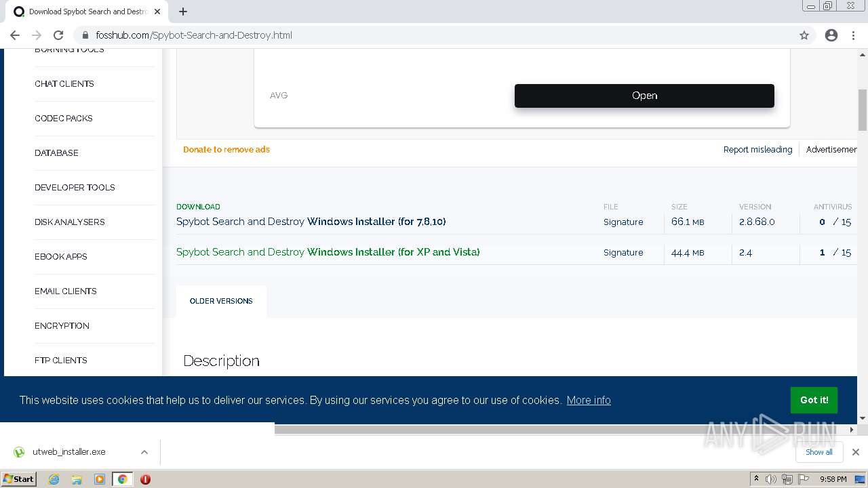Screen dimensions: 868x488
Task: Click Report misleading link
Action: tap(757, 150)
